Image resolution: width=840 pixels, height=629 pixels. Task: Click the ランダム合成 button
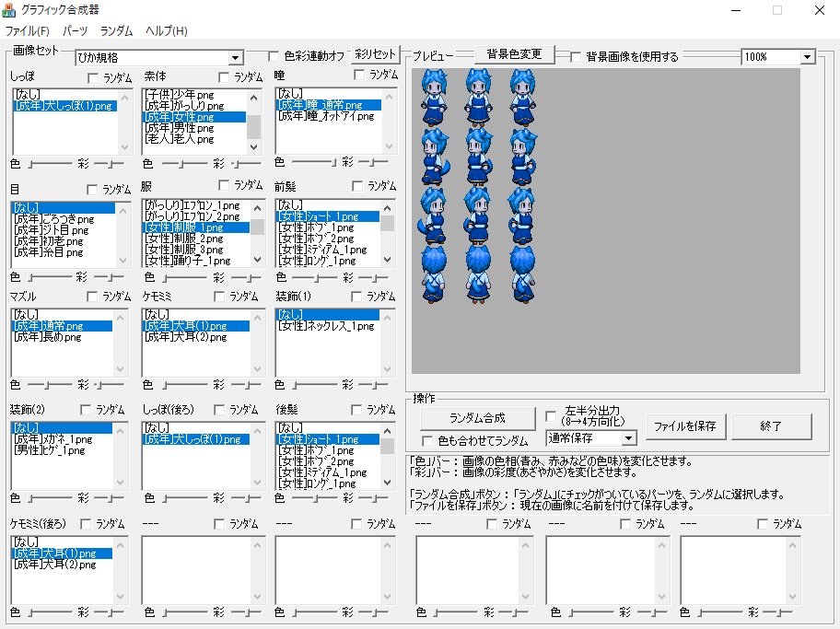click(477, 418)
